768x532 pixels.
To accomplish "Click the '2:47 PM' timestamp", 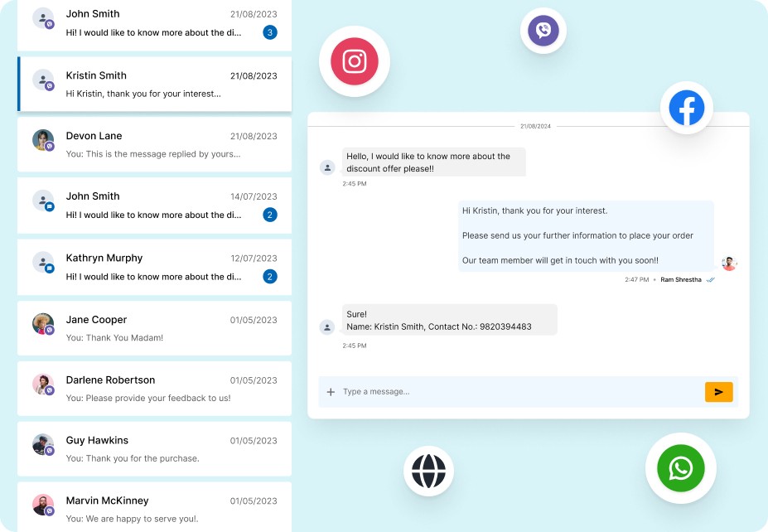I will tap(637, 280).
